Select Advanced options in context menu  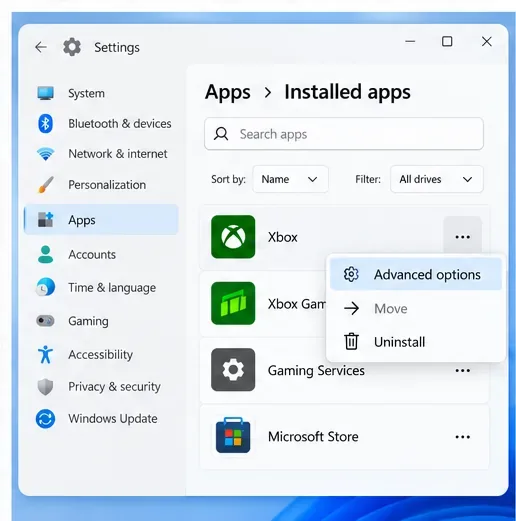(416, 274)
